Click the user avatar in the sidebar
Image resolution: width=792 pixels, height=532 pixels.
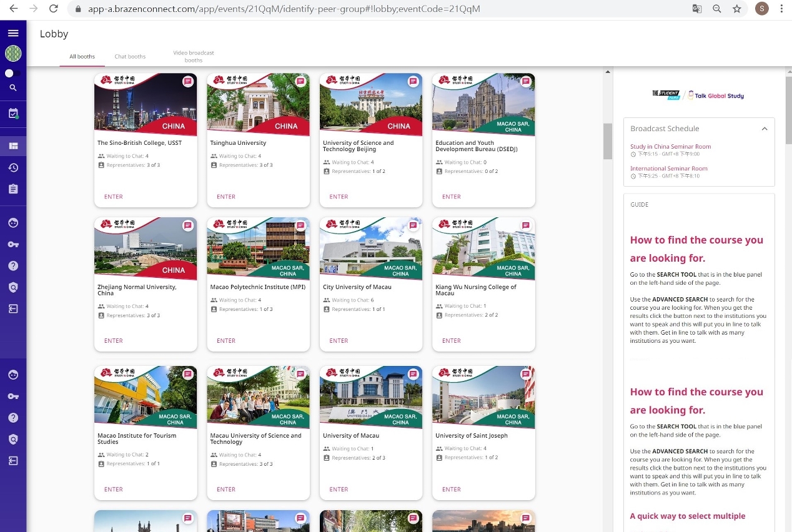pos(13,54)
